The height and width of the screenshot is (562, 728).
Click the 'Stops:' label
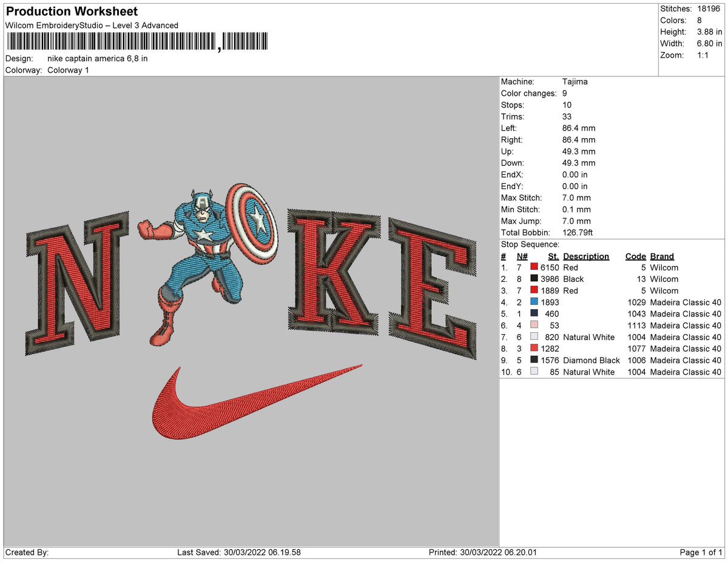click(x=514, y=105)
